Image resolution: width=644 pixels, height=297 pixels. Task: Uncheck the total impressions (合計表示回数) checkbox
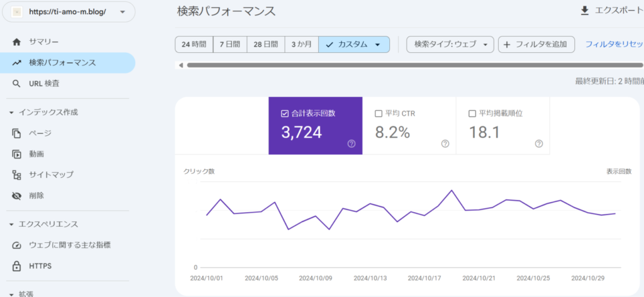tap(284, 114)
